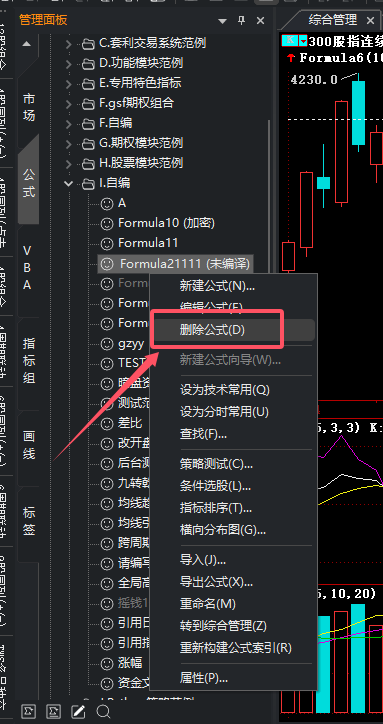Select 设为分时常用(U) menu entry
The width and height of the screenshot is (383, 724).
click(234, 411)
